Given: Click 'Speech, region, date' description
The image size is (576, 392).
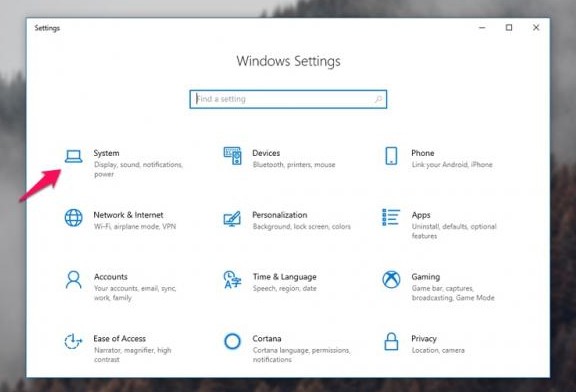Looking at the screenshot, I should 284,288.
